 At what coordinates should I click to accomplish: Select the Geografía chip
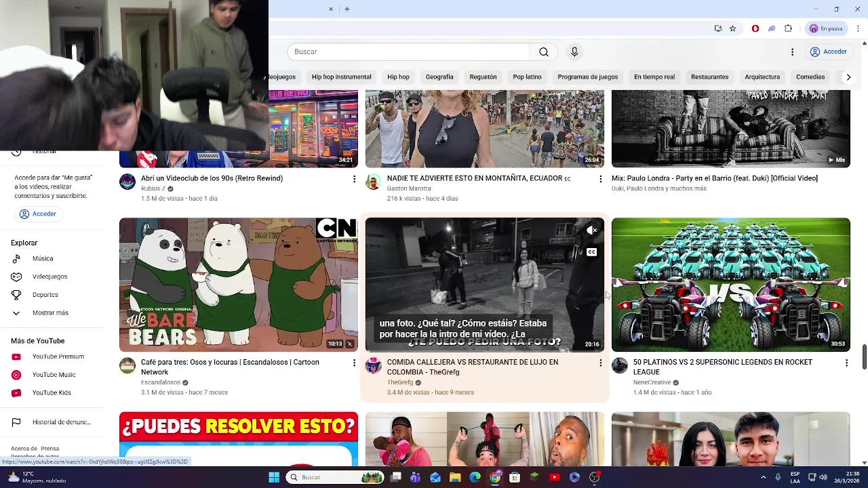(x=439, y=77)
